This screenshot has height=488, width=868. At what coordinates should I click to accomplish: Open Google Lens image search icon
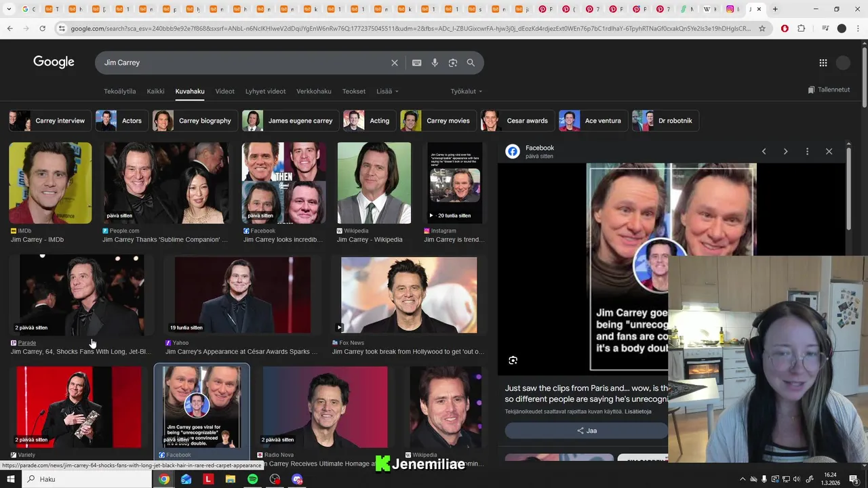point(453,62)
